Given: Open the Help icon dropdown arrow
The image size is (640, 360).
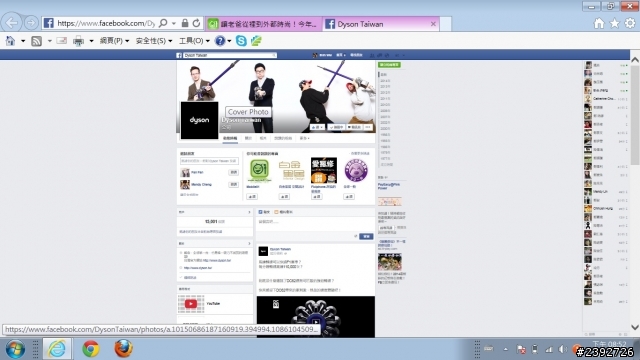Looking at the screenshot, I should pyautogui.click(x=229, y=41).
